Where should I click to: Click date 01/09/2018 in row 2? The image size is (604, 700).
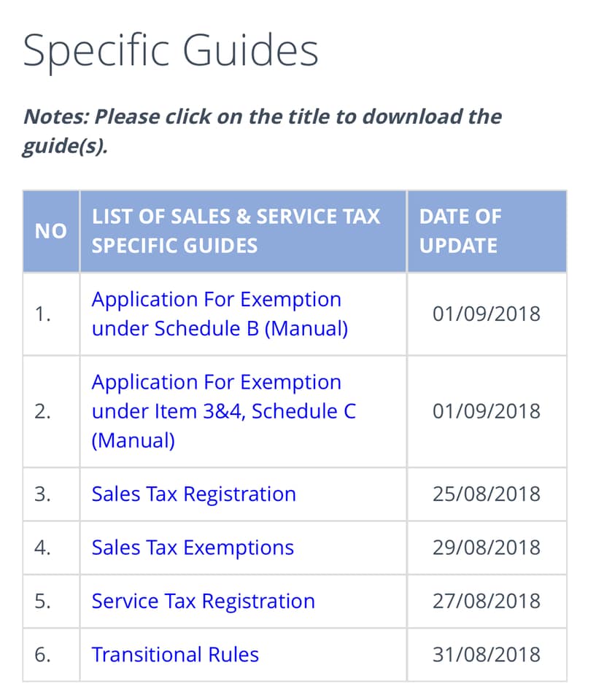coord(487,411)
